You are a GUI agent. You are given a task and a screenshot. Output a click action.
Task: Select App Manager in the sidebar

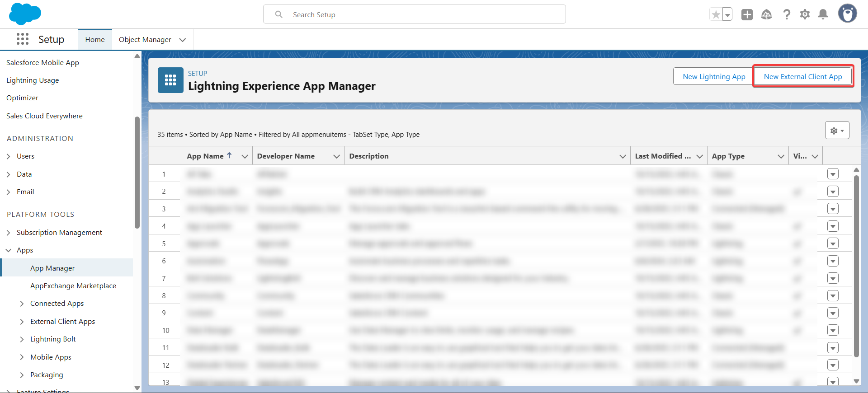pyautogui.click(x=52, y=268)
